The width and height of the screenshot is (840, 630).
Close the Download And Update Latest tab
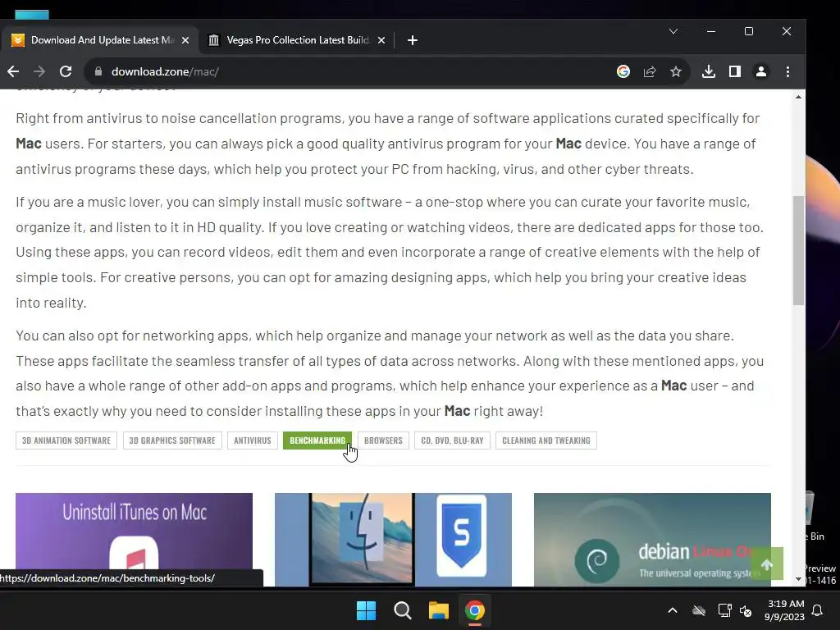[185, 40]
